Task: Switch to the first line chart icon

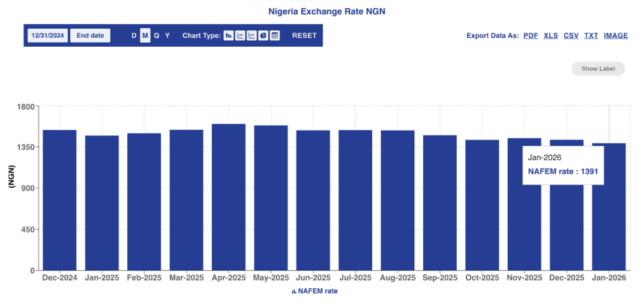Action: [240, 36]
